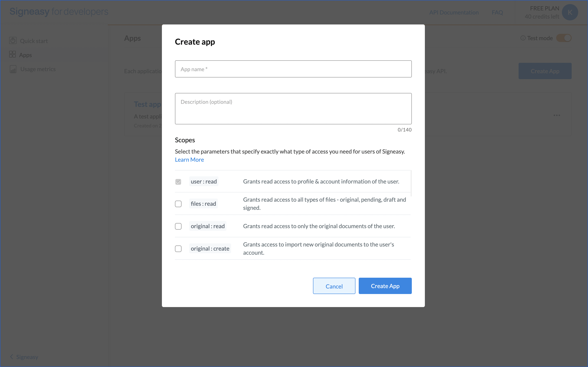Screen dimensions: 588x367
Task: Focus the App name input field
Action: (293, 69)
